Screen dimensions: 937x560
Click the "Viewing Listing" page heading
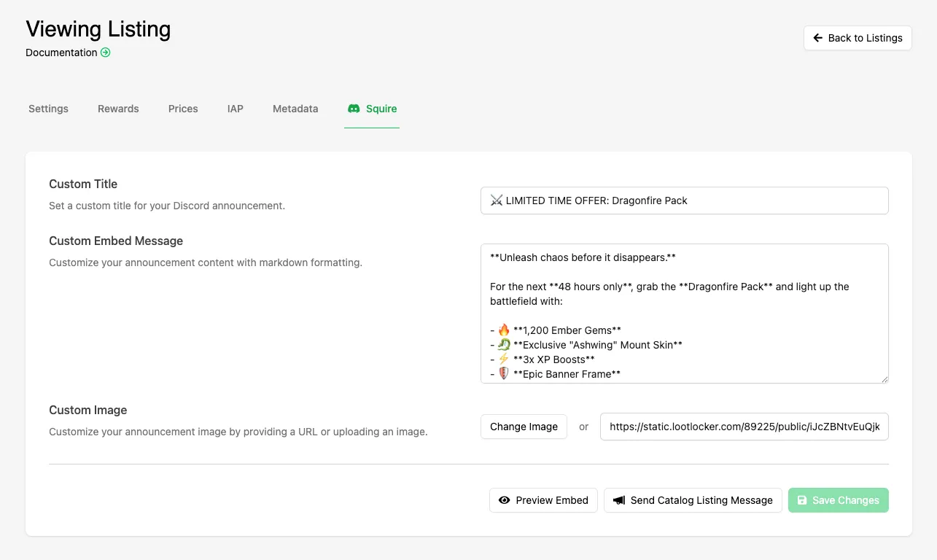(x=98, y=29)
